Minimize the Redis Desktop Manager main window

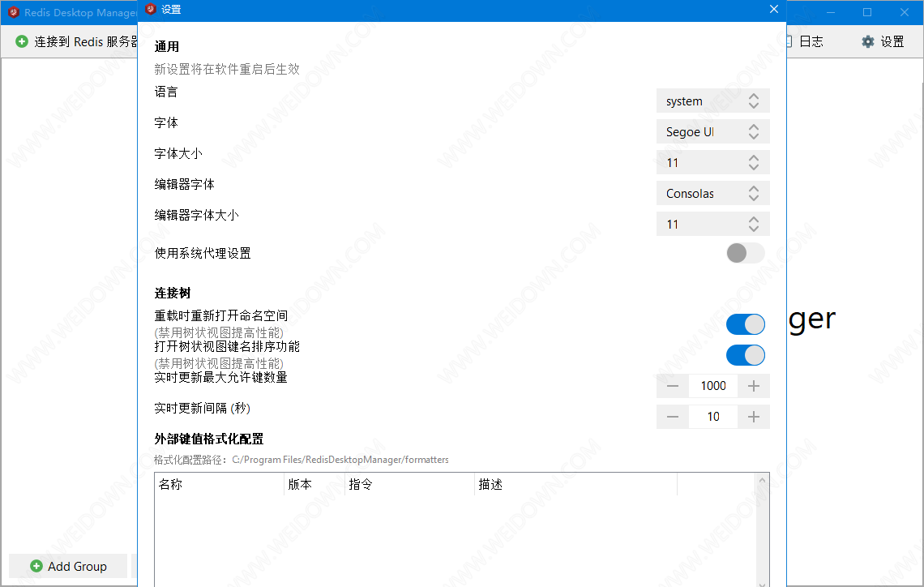click(x=830, y=12)
